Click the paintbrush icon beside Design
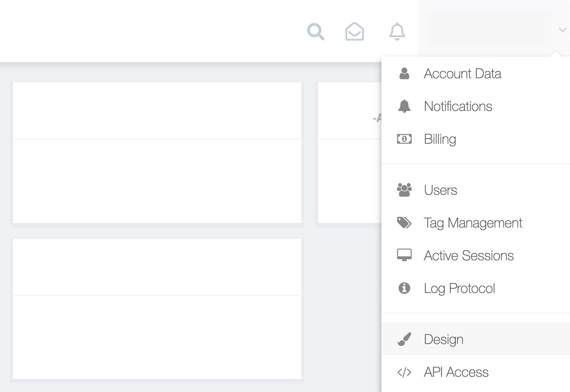 (404, 339)
